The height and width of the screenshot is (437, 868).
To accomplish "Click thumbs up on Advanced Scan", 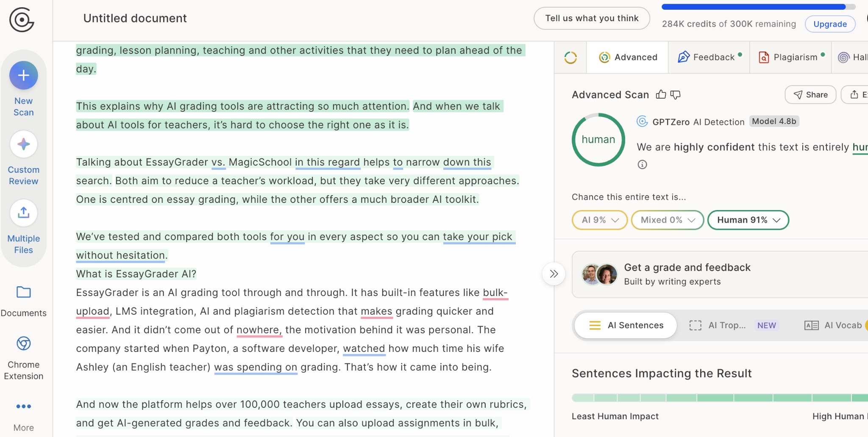I will point(661,94).
